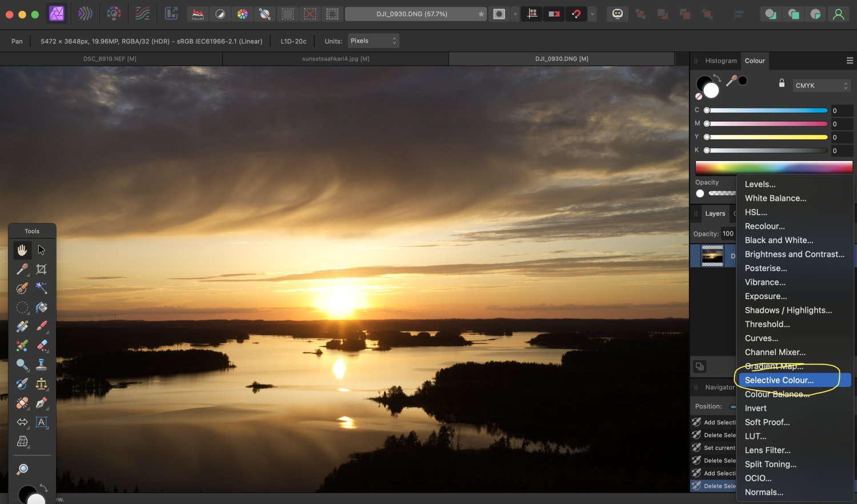Expand the Colour panel hamburger menu

pyautogui.click(x=850, y=61)
